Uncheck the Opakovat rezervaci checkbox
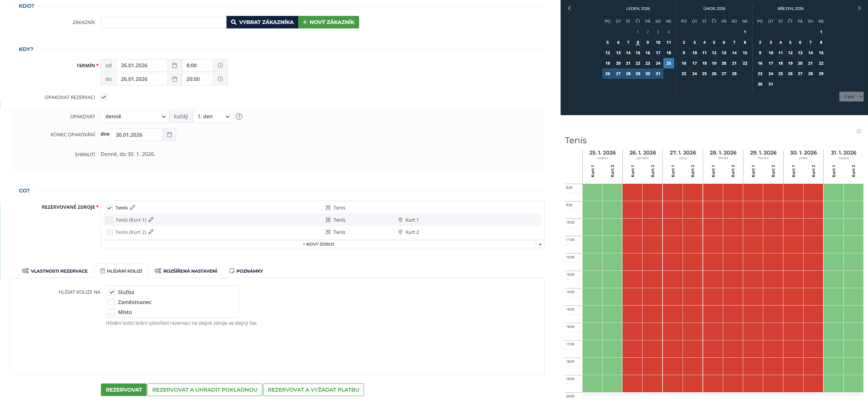Viewport: 868px width, 406px height. (x=104, y=97)
